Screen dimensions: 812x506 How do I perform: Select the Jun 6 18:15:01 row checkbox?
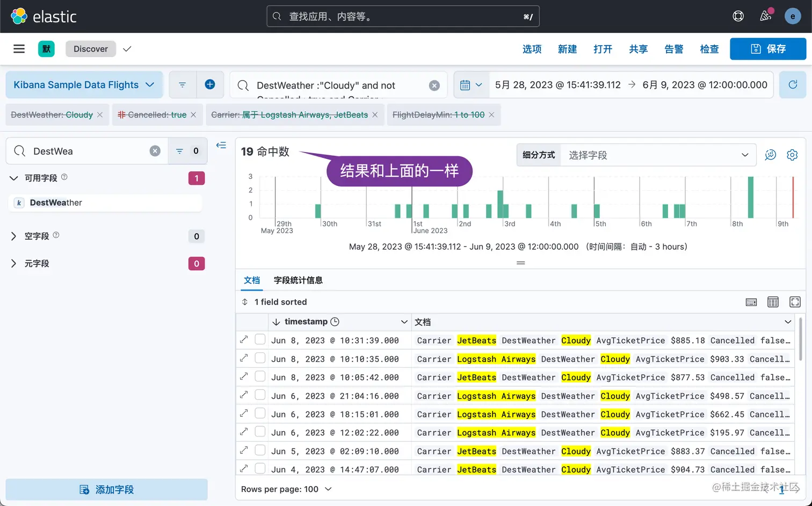pos(260,413)
